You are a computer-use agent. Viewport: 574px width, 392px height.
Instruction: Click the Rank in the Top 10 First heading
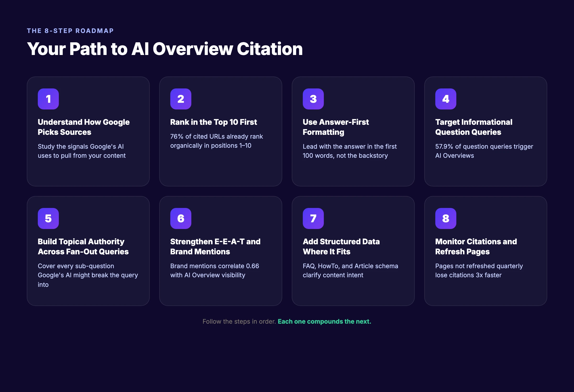pos(213,122)
